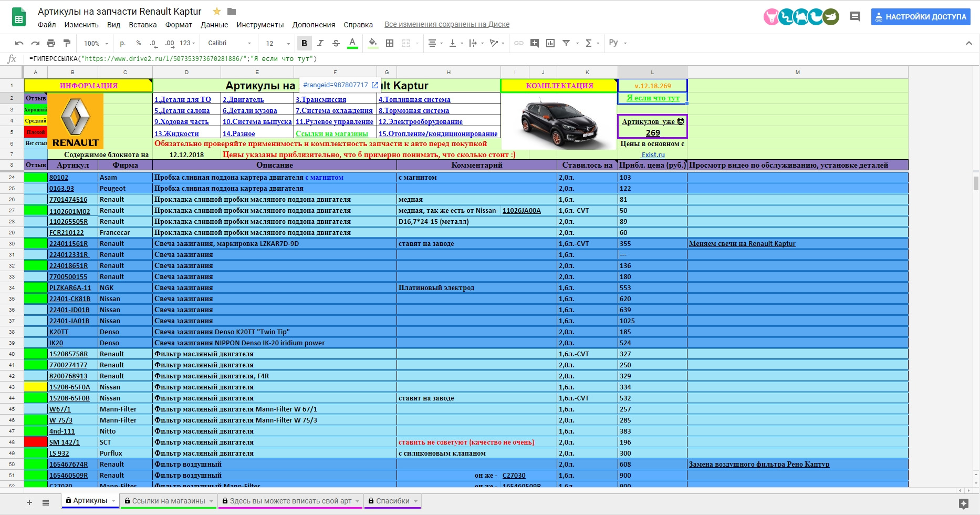The image size is (980, 515).
Task: Open vertical align options
Action: coord(455,43)
